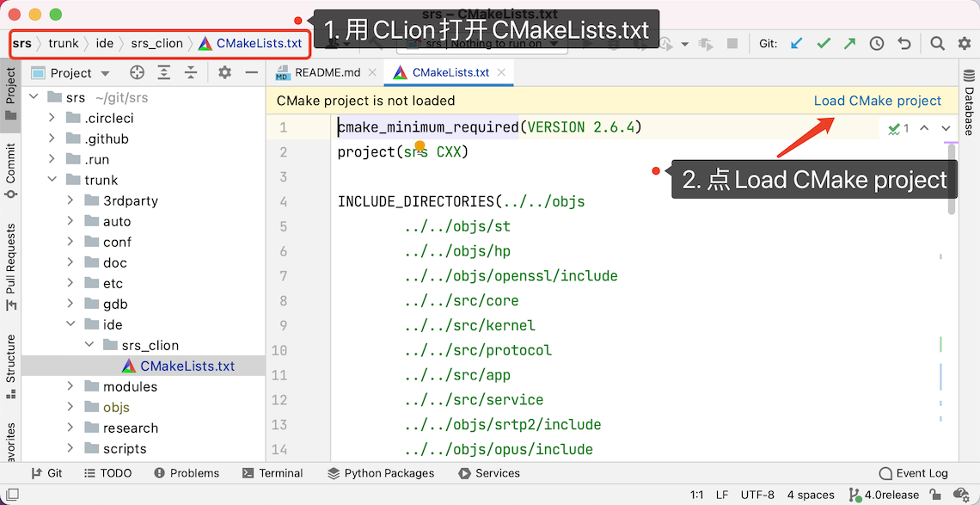Click the Load CMake project link
Screen dimensions: 980x505
(x=877, y=101)
